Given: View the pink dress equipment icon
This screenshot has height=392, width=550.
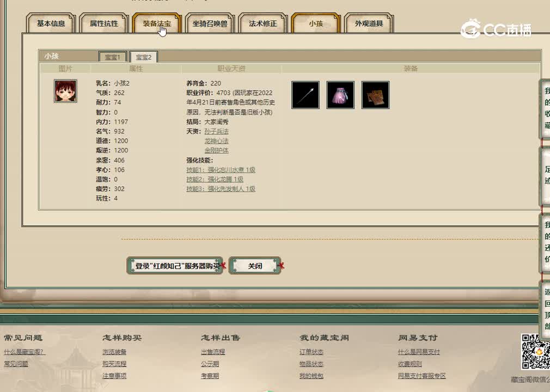Looking at the screenshot, I should pyautogui.click(x=340, y=95).
